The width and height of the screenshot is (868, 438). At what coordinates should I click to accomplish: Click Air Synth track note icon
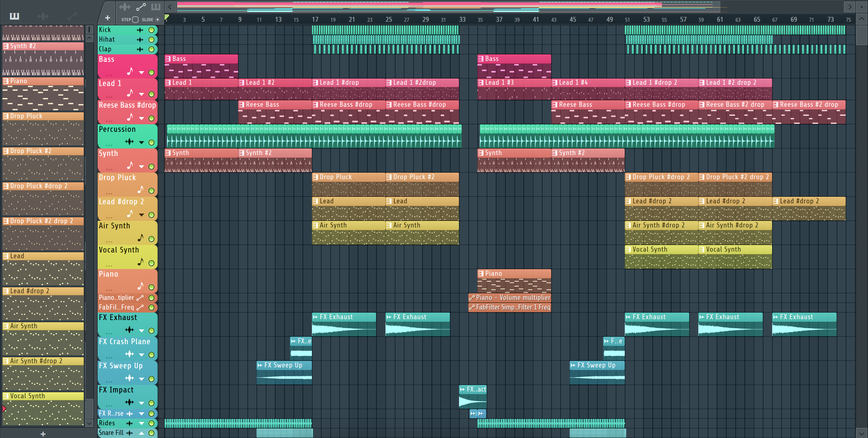(x=140, y=238)
